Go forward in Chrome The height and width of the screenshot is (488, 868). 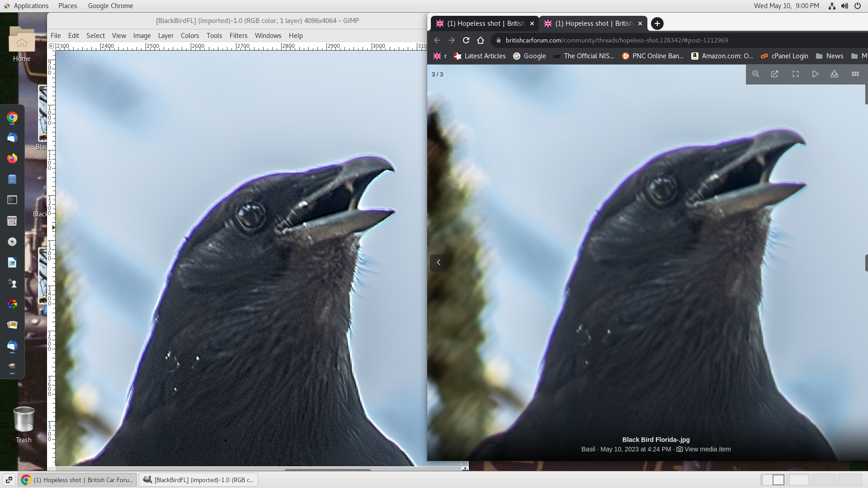[x=452, y=40]
